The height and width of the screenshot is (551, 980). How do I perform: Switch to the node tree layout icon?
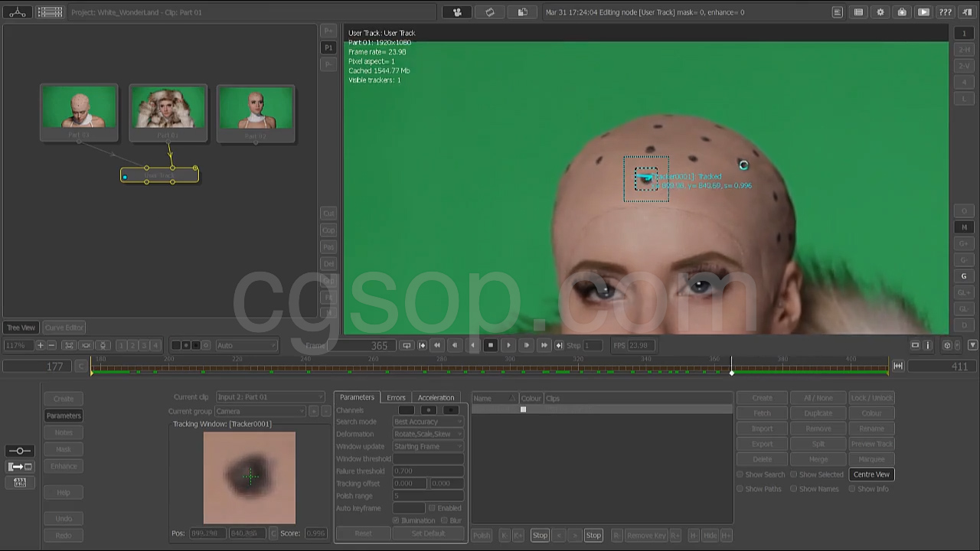18,12
